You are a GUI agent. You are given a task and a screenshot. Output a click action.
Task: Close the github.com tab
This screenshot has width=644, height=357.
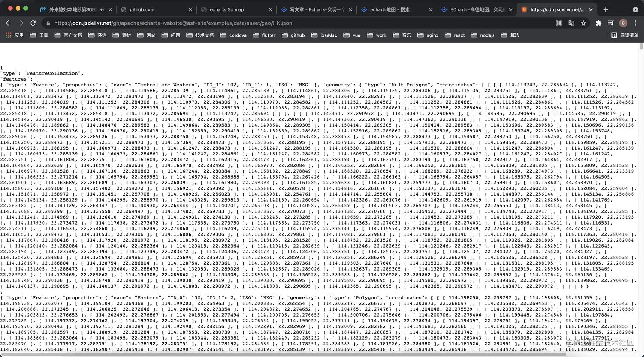[x=190, y=9]
